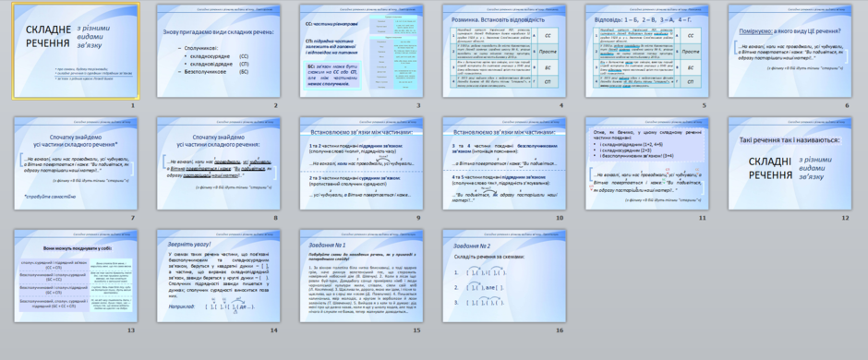Screen dimensions: 868x360
Task: Click slide number label 7
Action: [x=133, y=217]
